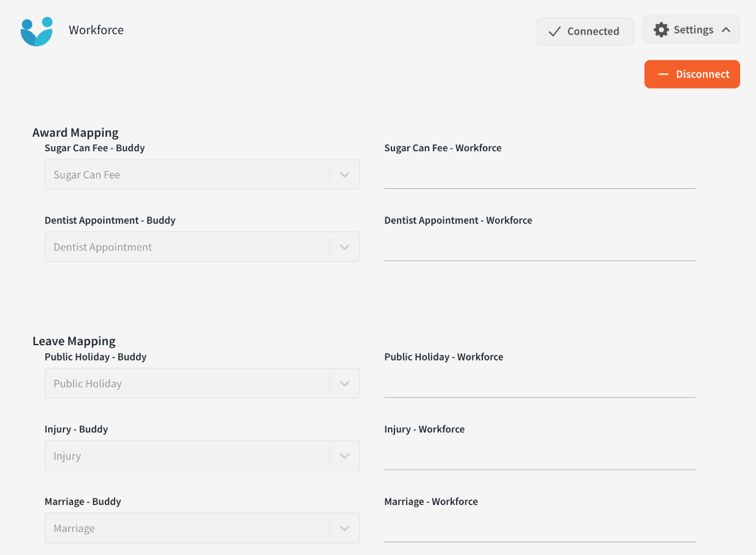Open the Sugar Can Fee Buddy dropdown
This screenshot has width=756, height=555.
(x=202, y=174)
